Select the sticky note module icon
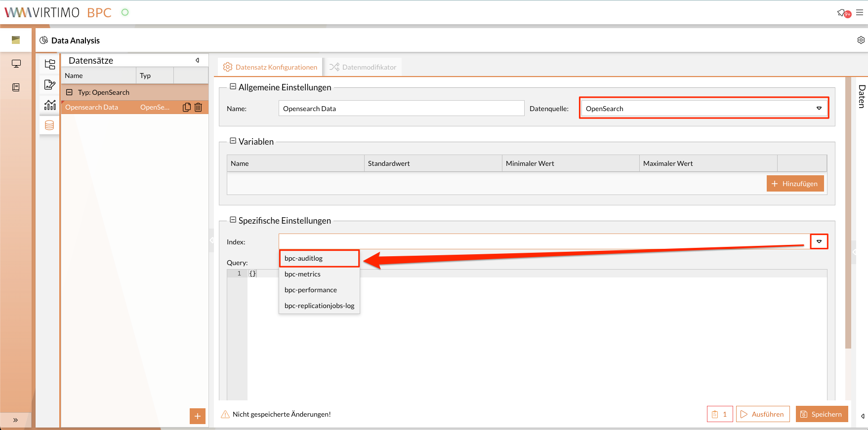Viewport: 868px width, 430px height. [x=16, y=40]
